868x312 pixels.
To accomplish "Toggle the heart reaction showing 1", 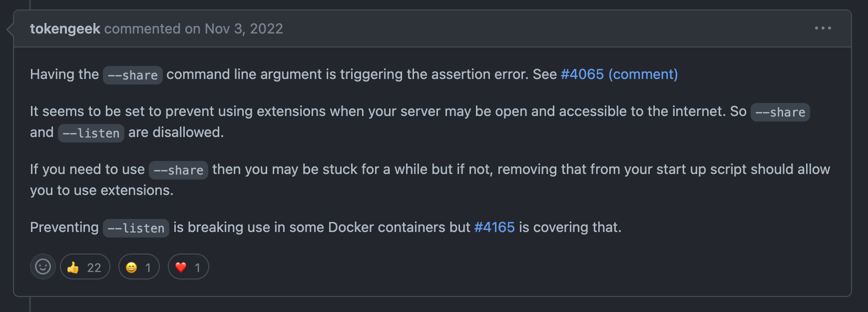I will pyautogui.click(x=188, y=266).
